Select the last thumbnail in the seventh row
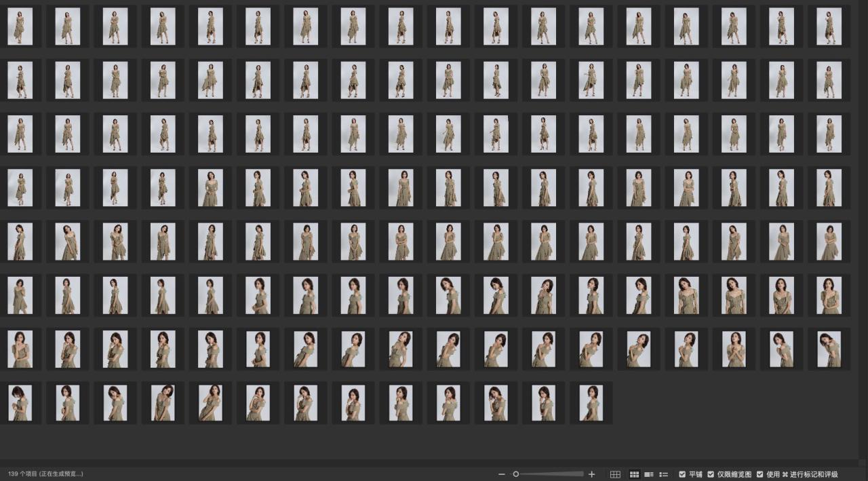The image size is (868, 481). [829, 349]
